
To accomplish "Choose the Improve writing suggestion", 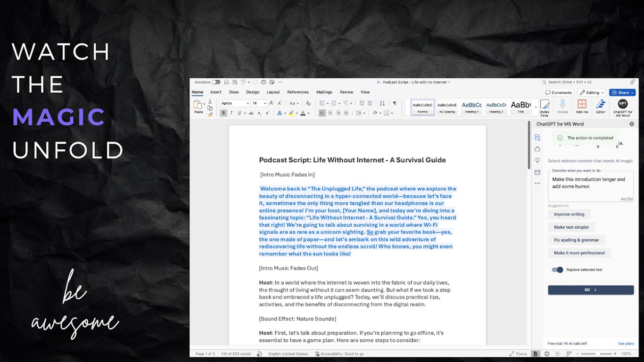I will 569,214.
